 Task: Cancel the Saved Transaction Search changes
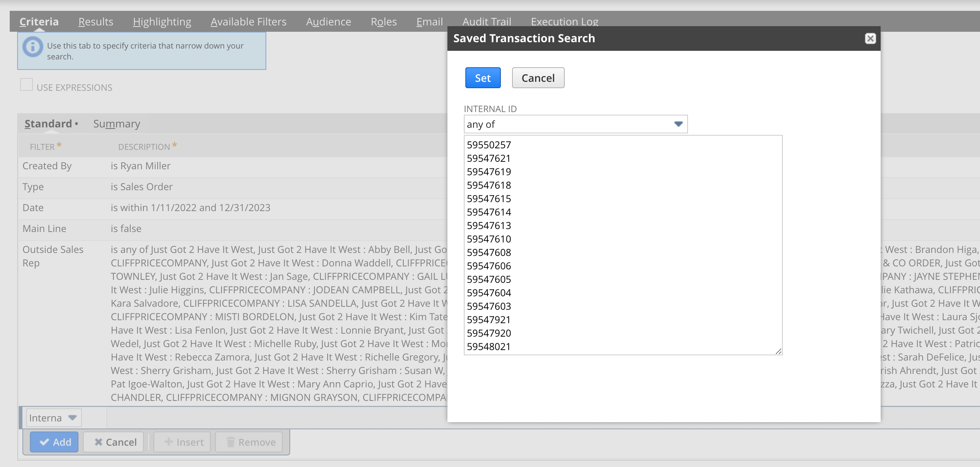tap(537, 78)
